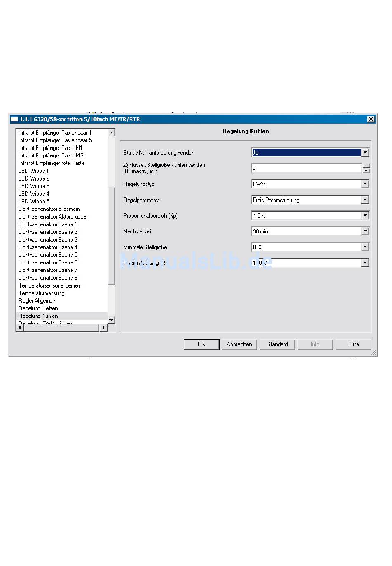Select Lichtszenenaktor Aktorgruppen
392x566 pixels.
[54, 216]
